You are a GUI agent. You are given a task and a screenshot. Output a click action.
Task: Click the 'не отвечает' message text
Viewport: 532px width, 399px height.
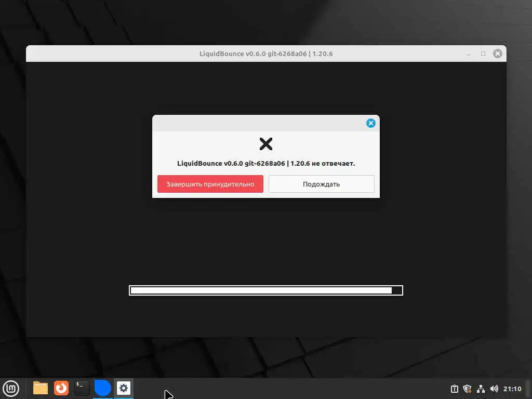(333, 163)
